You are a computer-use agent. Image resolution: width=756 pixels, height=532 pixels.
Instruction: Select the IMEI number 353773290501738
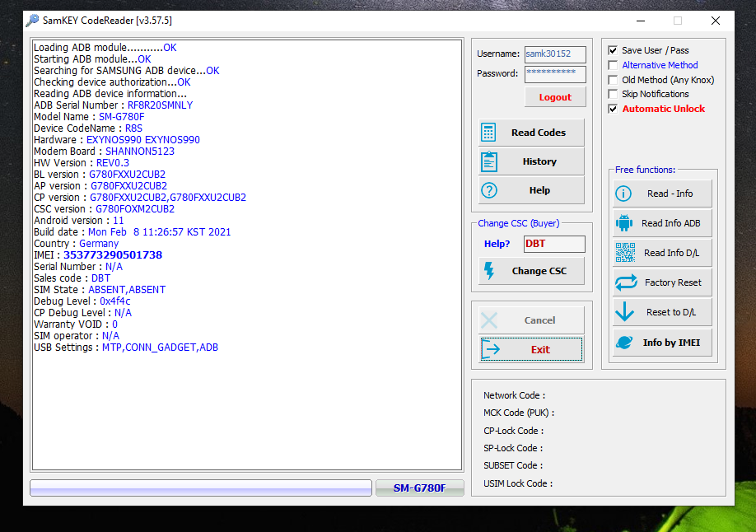[x=113, y=254]
